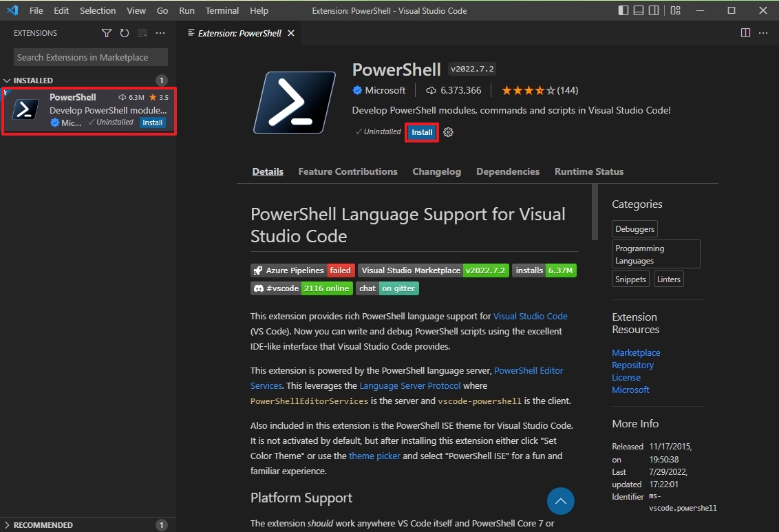The width and height of the screenshot is (779, 532).
Task: Click the details pane vertical scrollbar
Action: coord(595,212)
